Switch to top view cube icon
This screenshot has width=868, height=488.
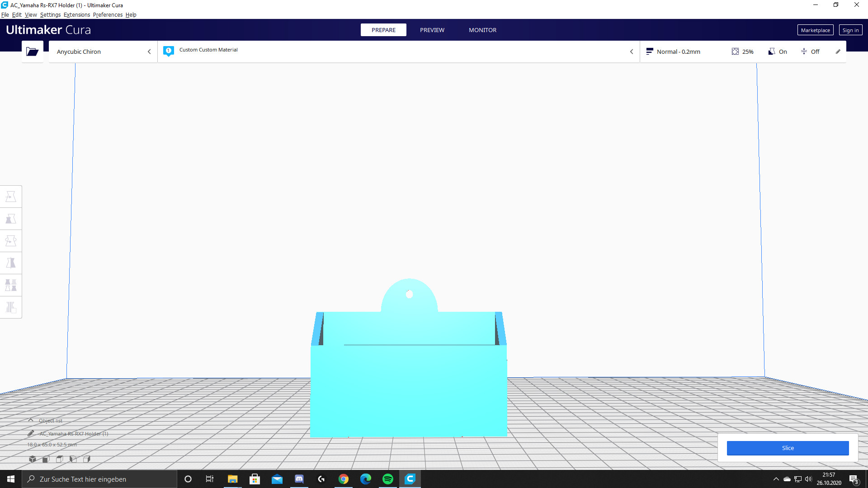pyautogui.click(x=59, y=459)
